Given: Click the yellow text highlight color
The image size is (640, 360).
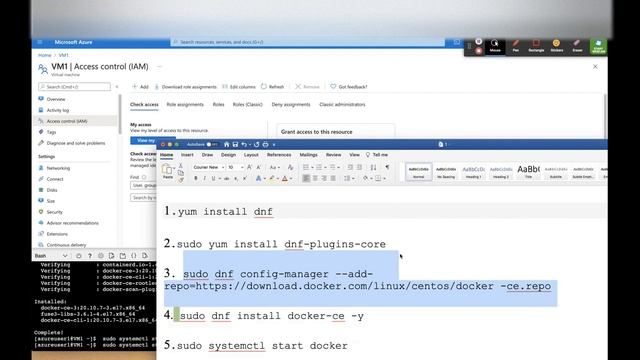Looking at the screenshot, I should click(271, 178).
